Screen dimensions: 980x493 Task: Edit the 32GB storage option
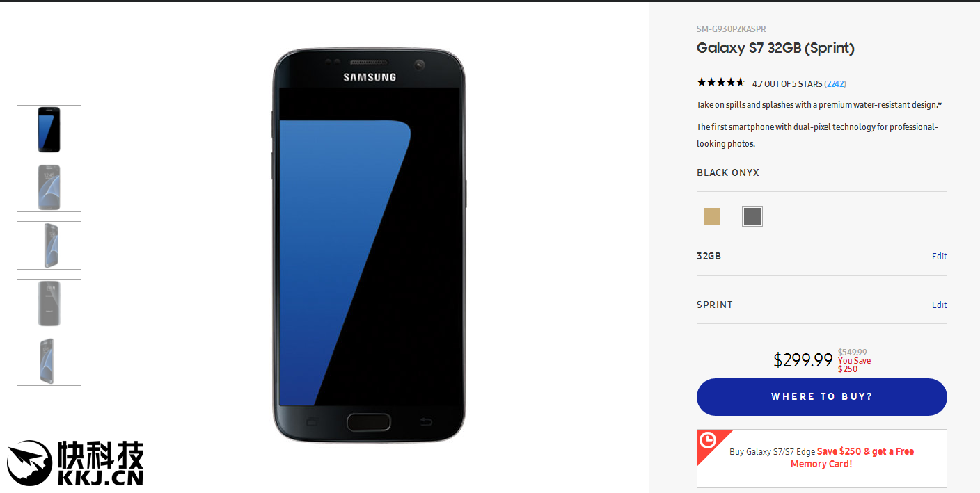[x=940, y=256]
